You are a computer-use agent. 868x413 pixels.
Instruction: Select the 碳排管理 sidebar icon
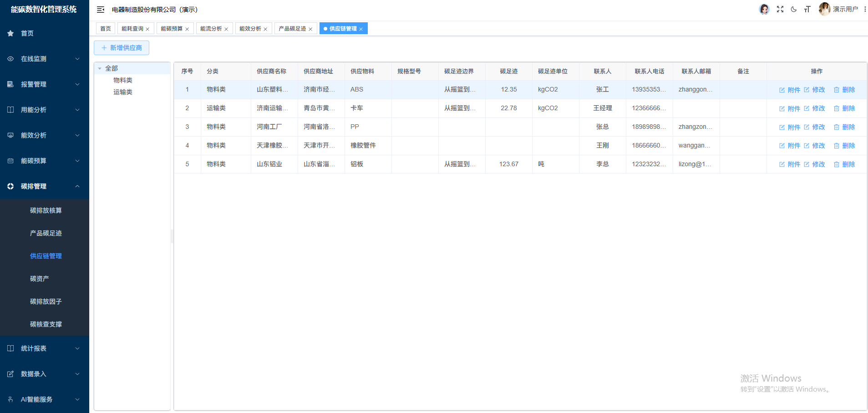[x=10, y=186]
